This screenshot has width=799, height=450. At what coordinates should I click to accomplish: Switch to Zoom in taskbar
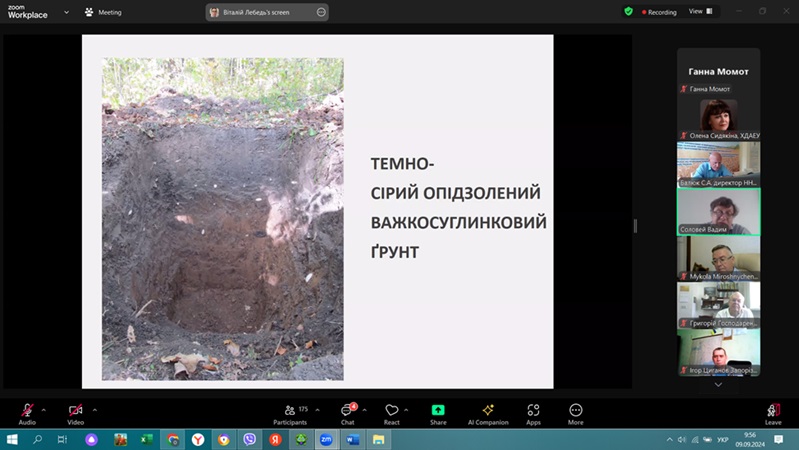[x=326, y=439]
